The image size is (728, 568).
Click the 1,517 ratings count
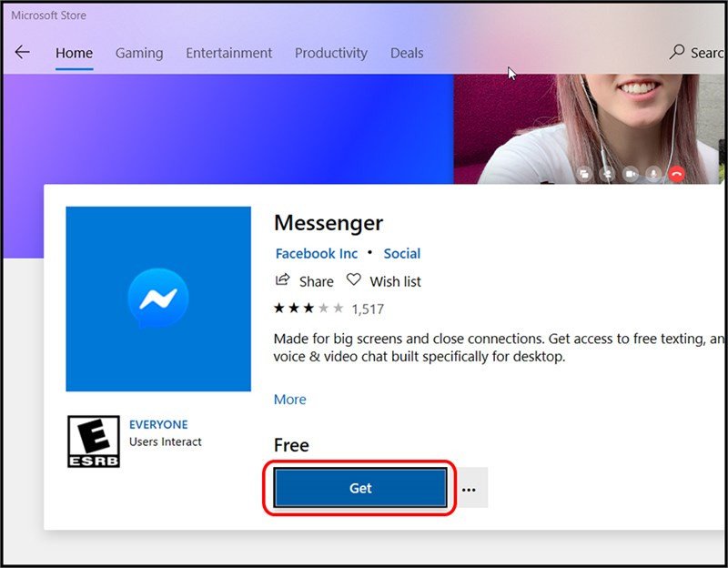(368, 309)
